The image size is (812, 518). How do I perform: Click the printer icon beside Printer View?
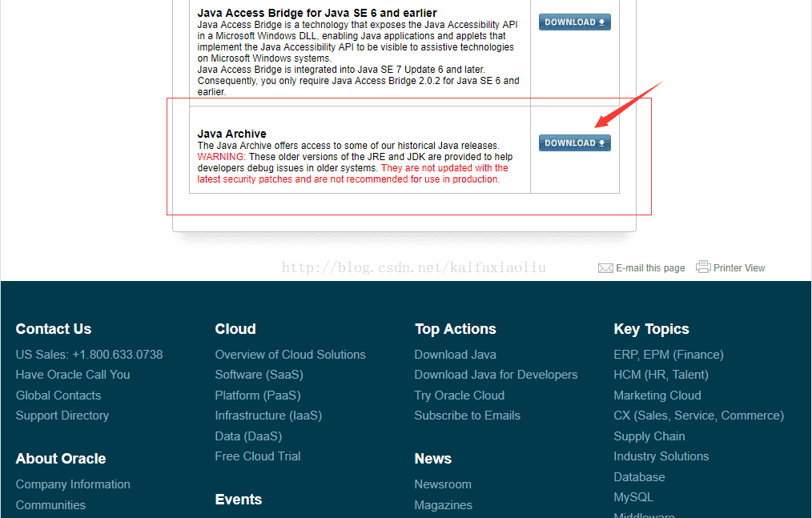[x=703, y=267]
